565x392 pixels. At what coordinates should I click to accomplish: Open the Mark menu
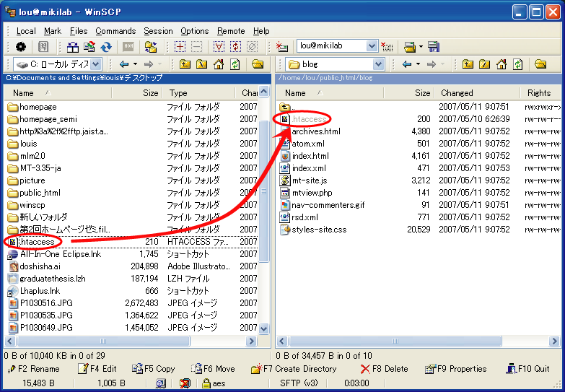click(x=53, y=31)
